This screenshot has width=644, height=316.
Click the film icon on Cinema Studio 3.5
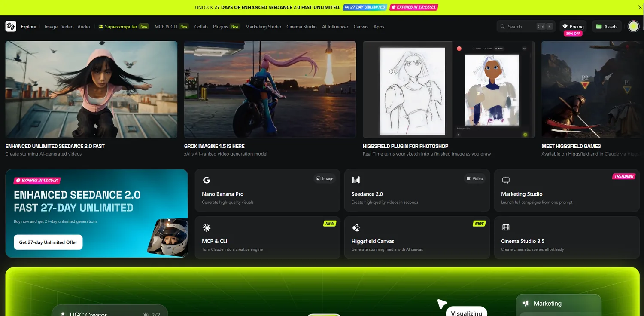[506, 227]
